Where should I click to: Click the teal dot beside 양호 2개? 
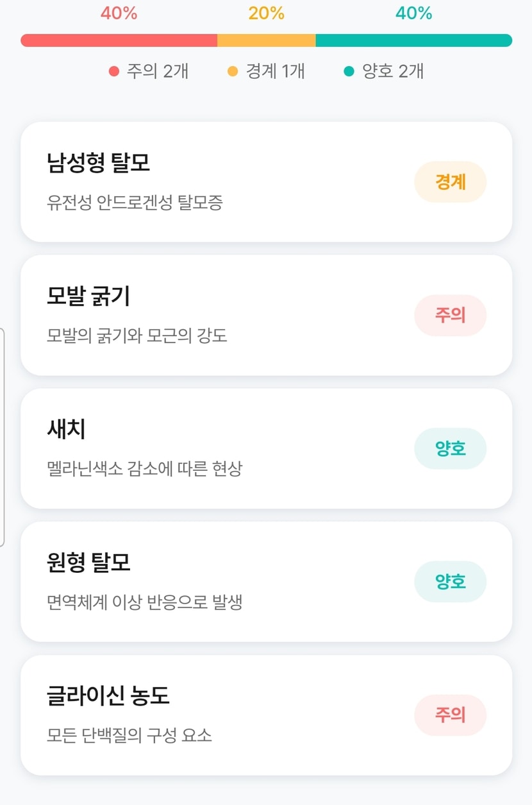(x=349, y=71)
